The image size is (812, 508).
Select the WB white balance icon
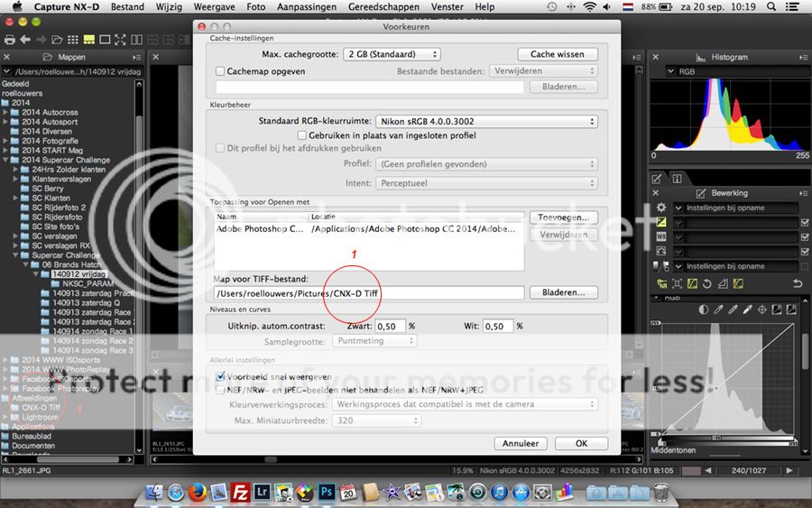pyautogui.click(x=661, y=236)
